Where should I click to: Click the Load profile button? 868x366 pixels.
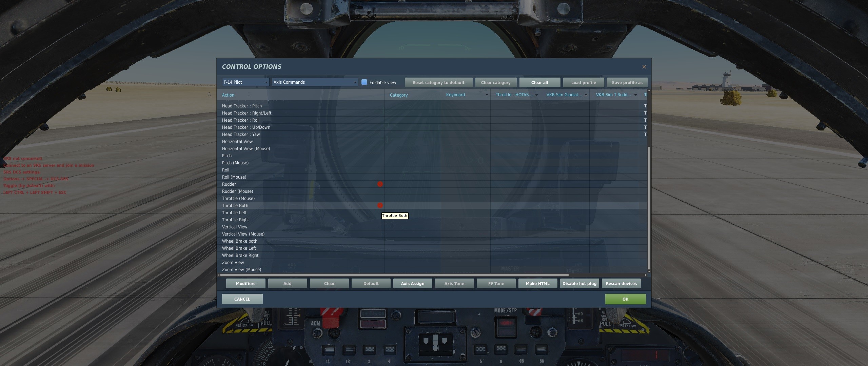click(x=584, y=82)
